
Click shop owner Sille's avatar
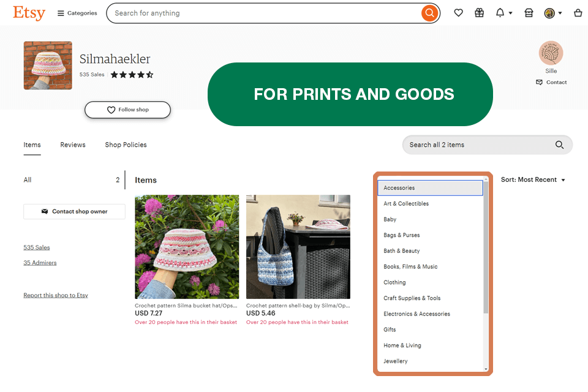tap(551, 53)
